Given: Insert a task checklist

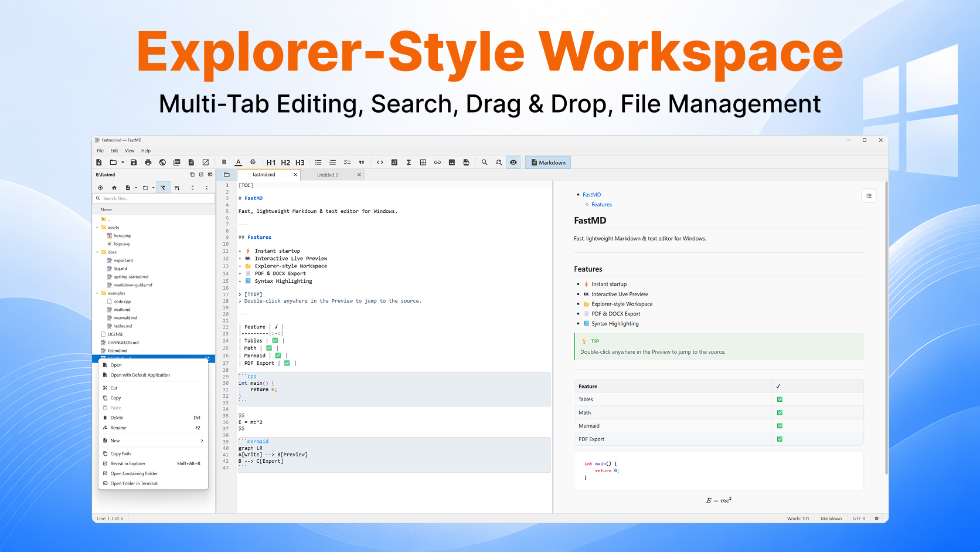Looking at the screenshot, I should (x=347, y=162).
